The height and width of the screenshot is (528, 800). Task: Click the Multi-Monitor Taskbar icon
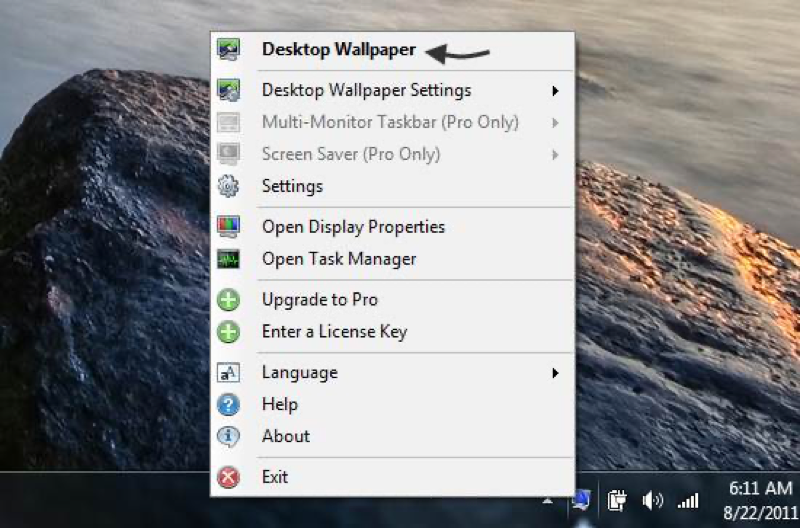(228, 122)
